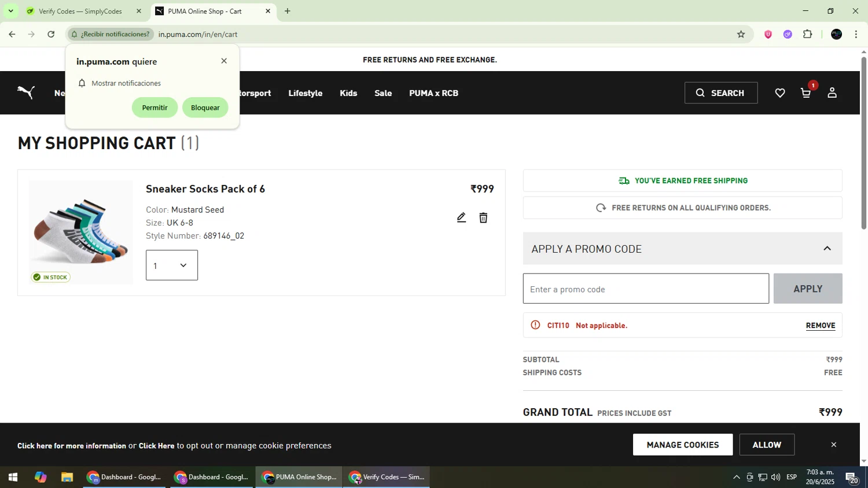Viewport: 868px width, 488px height.
Task: Click the 'Click Here' opt out link
Action: tap(156, 446)
